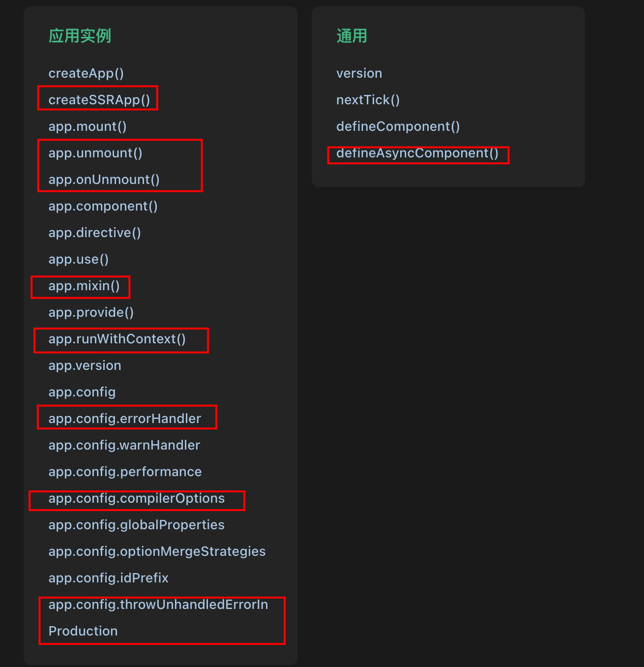
Task: Go to app.mount() documentation
Action: tap(88, 126)
